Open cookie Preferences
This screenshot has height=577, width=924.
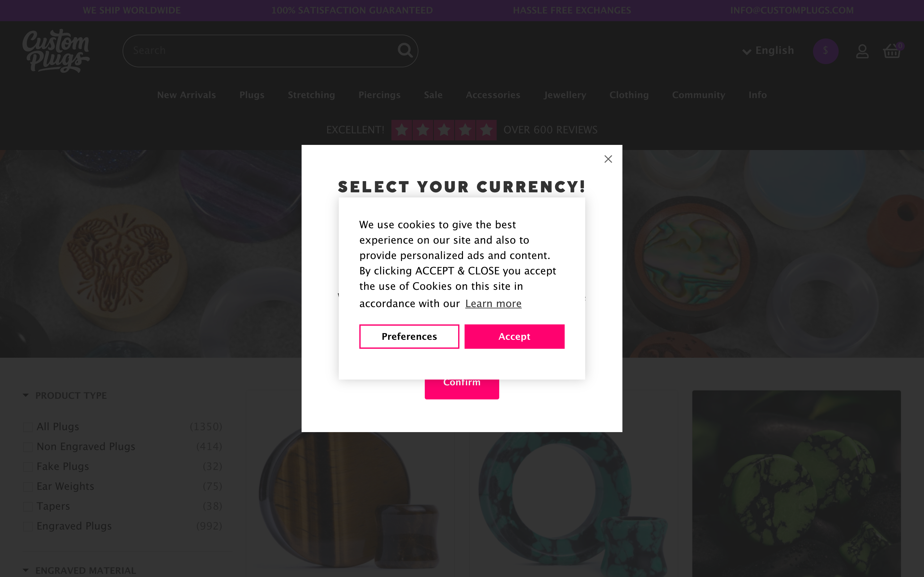pyautogui.click(x=409, y=337)
